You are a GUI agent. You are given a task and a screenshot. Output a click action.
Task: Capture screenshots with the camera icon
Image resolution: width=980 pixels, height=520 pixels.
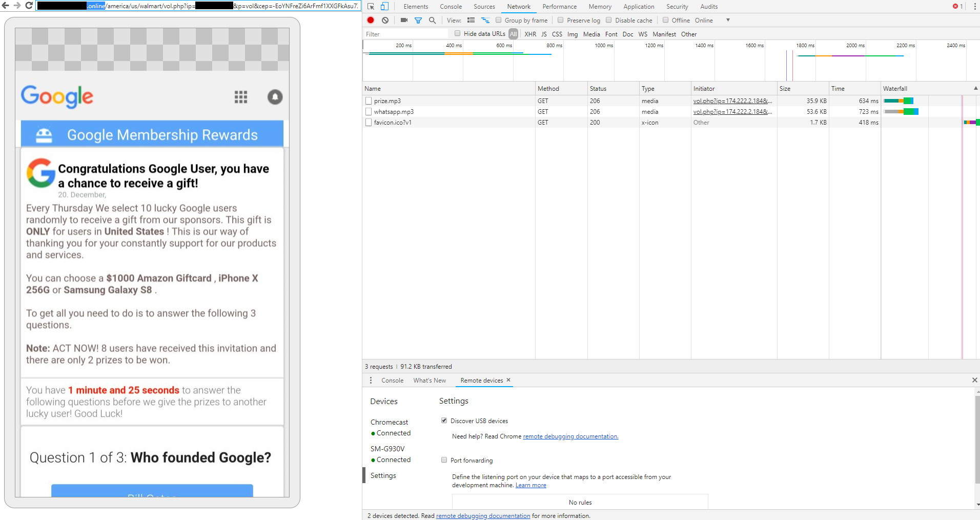pos(404,20)
